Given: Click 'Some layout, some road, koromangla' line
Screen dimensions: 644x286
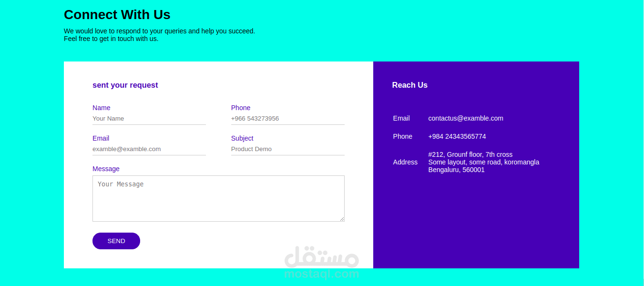Looking at the screenshot, I should point(484,162).
